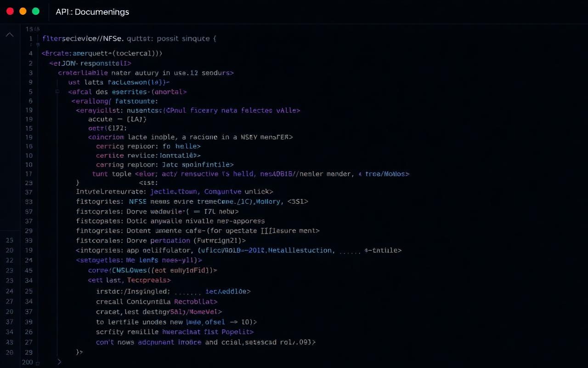Click the '<erayiollst: nusentcs' line
588x368 pixels.
coord(188,110)
